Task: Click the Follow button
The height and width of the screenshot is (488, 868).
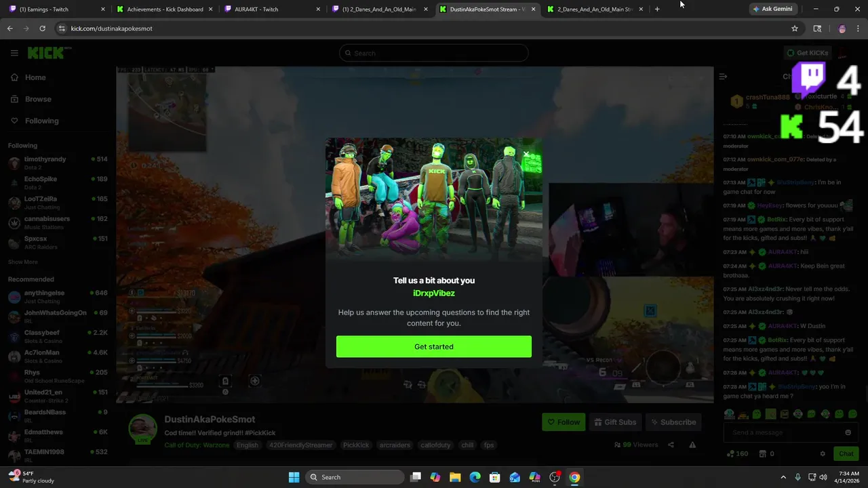Action: (564, 422)
